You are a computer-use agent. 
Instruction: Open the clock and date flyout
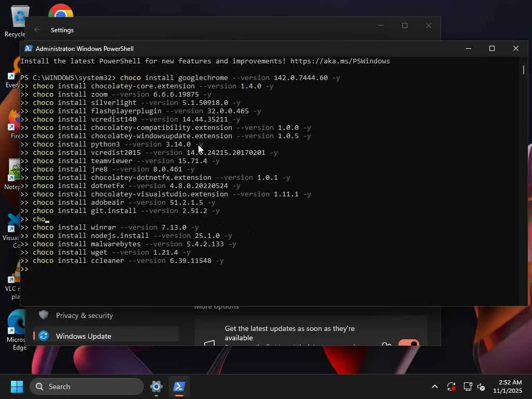click(x=508, y=387)
